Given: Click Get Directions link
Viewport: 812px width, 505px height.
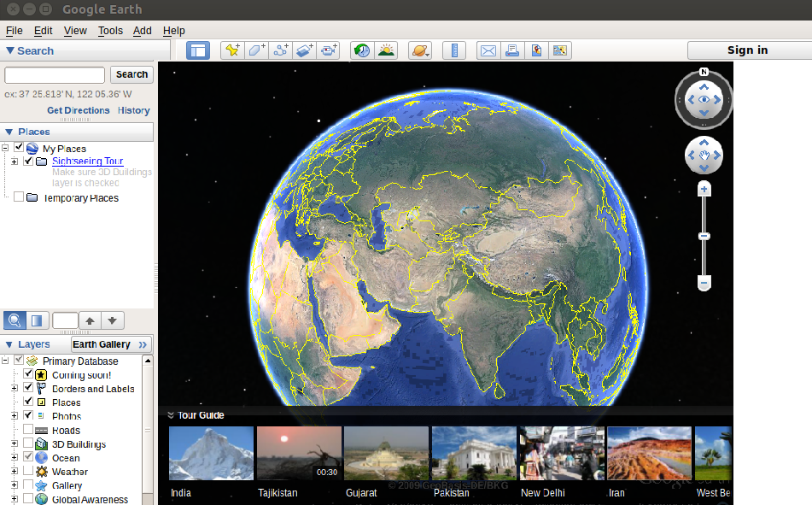Looking at the screenshot, I should click(79, 110).
